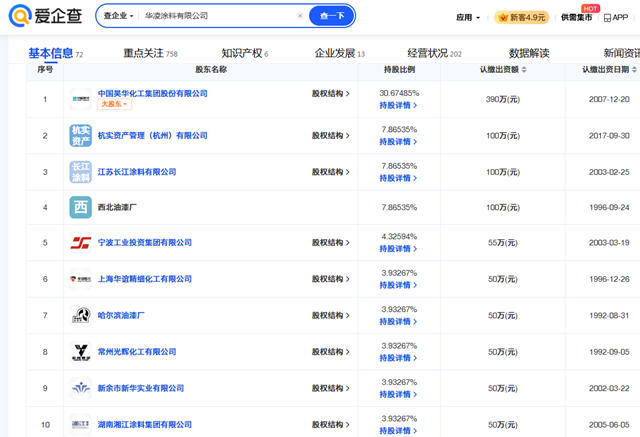Image resolution: width=640 pixels, height=437 pixels.
Task: Click the 查一下 search button
Action: point(332,16)
